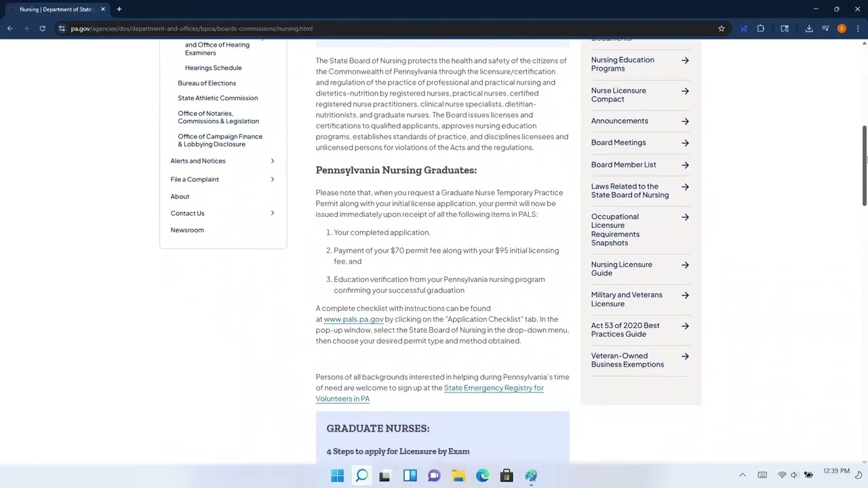Show hidden system tray icons
This screenshot has height=488, width=868.
click(x=743, y=475)
